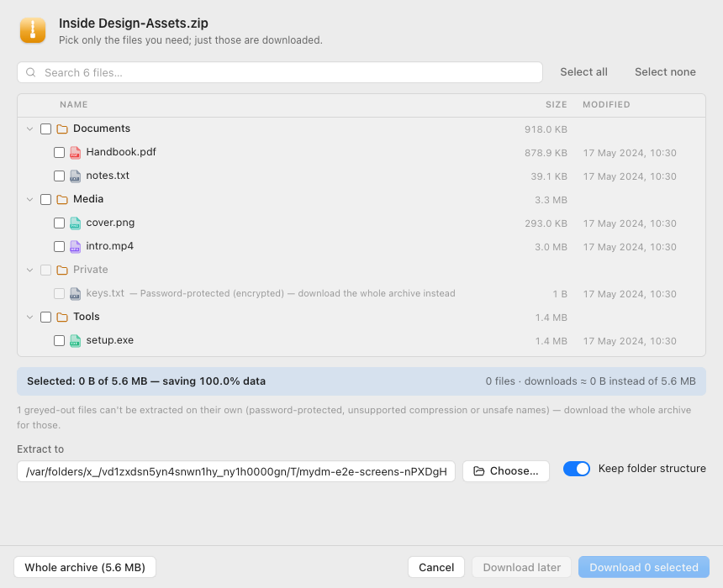Click the intro.mp4 video file icon
Image resolution: width=723 pixels, height=588 pixels.
tap(75, 246)
